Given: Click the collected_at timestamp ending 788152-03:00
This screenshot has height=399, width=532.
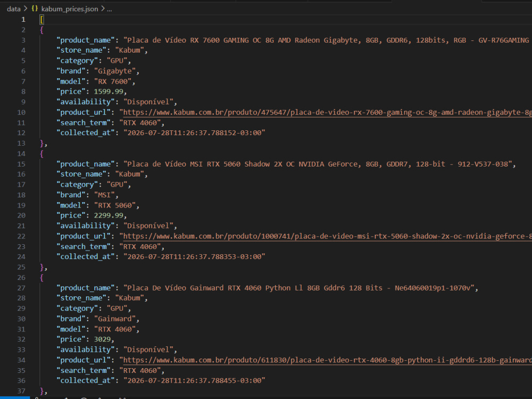Looking at the screenshot, I should [194, 132].
